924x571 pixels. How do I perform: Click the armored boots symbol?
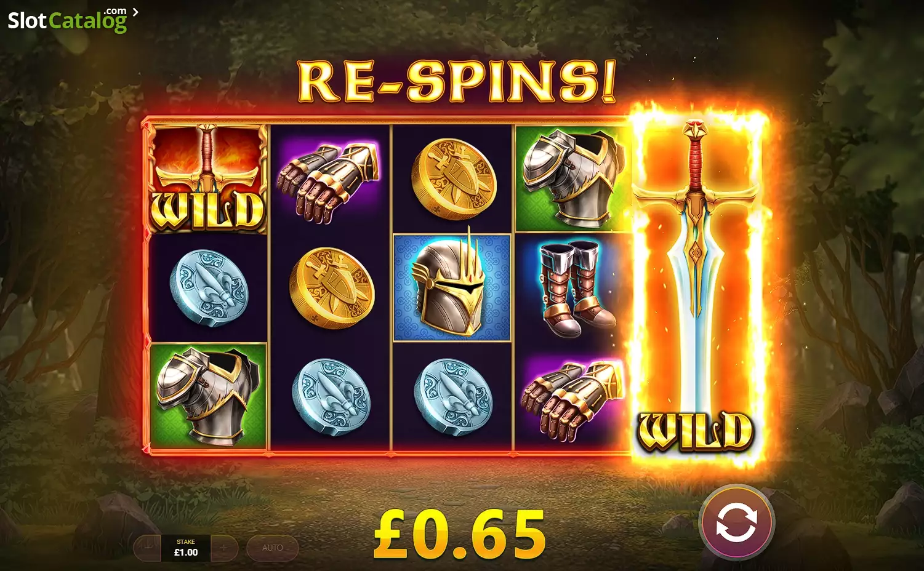coord(574,288)
